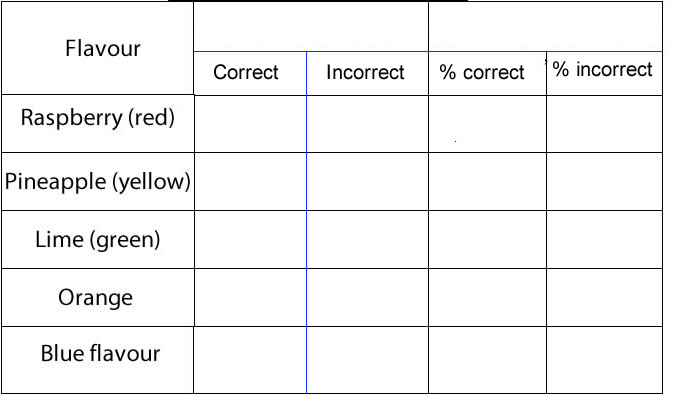The width and height of the screenshot is (673, 395).
Task: Click the Lime (green) row label
Action: [97, 240]
